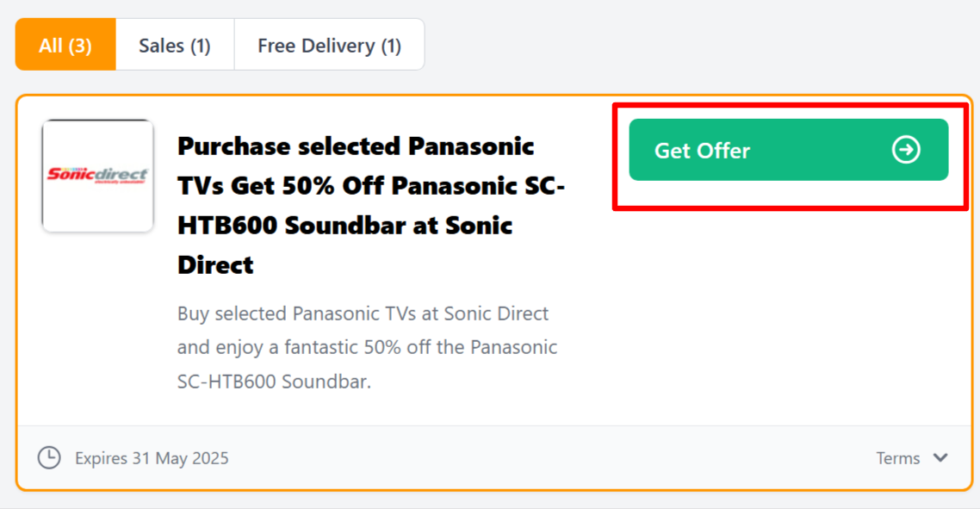The height and width of the screenshot is (509, 980).
Task: Switch to the Sales (1) tab
Action: coord(175,45)
